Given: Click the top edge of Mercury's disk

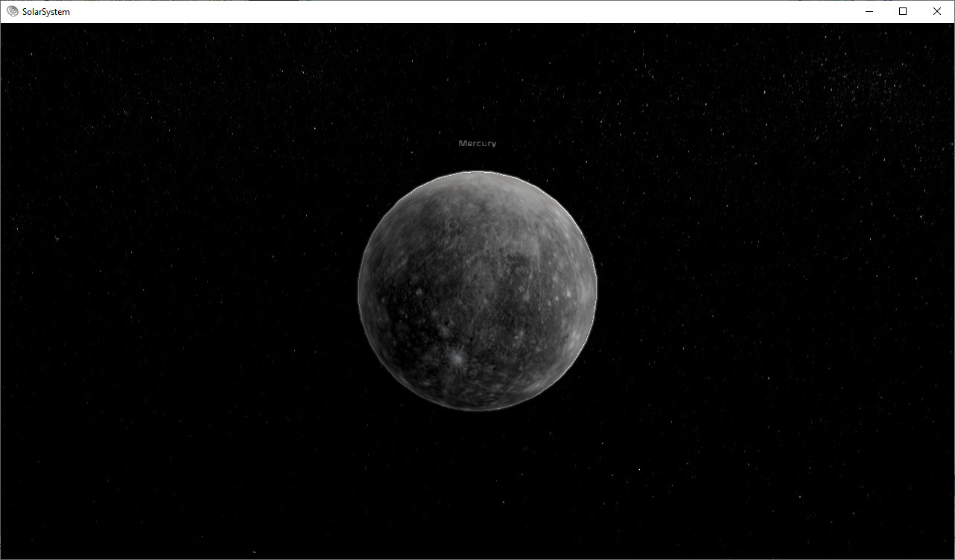Looking at the screenshot, I should tap(477, 174).
